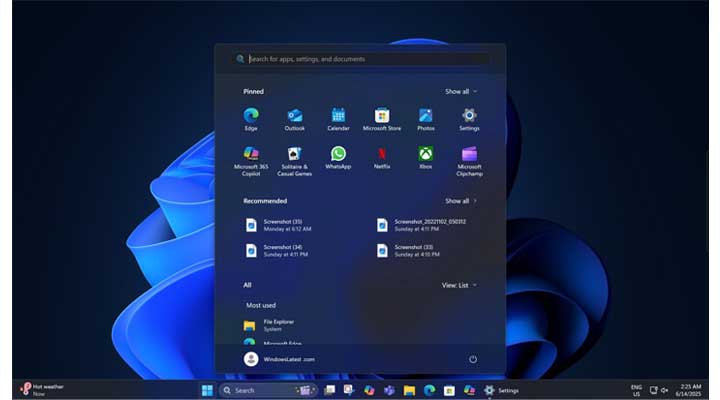This screenshot has height=400, width=720.
Task: Click the volume icon in system tray
Action: coord(664,390)
